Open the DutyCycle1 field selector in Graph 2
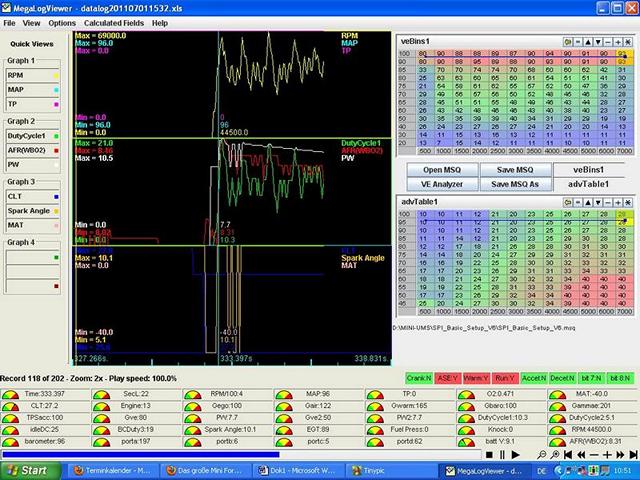This screenshot has height=480, width=640. click(30, 134)
